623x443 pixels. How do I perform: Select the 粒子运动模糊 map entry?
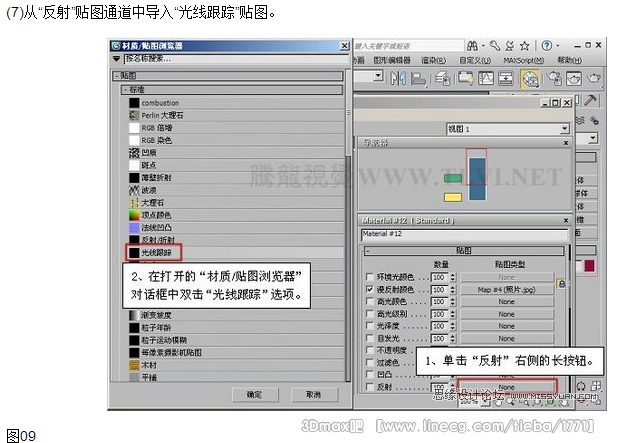point(236,340)
